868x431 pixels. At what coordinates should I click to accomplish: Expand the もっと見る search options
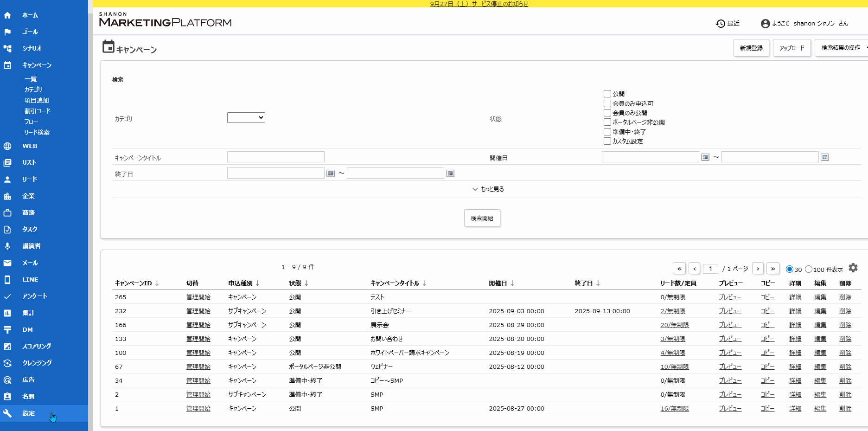(x=488, y=189)
